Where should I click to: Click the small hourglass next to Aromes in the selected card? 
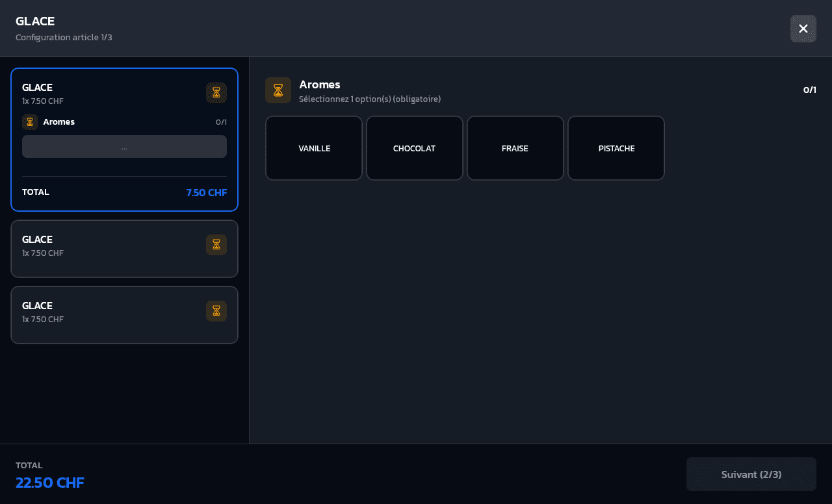click(x=30, y=122)
